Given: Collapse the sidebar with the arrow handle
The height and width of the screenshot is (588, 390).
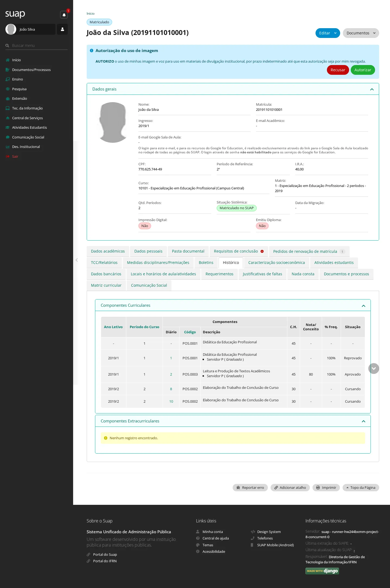Looking at the screenshot, I should click(77, 260).
